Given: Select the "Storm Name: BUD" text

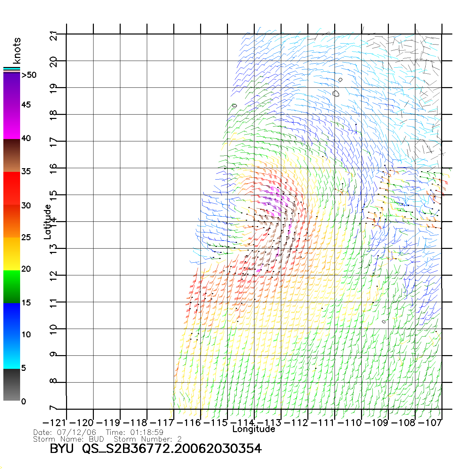Looking at the screenshot, I should (68, 439).
